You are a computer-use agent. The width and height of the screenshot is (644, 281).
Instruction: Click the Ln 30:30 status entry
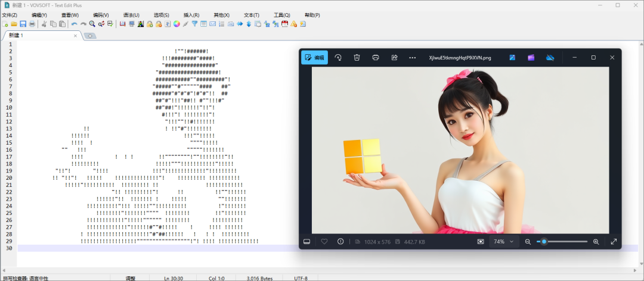[174, 278]
